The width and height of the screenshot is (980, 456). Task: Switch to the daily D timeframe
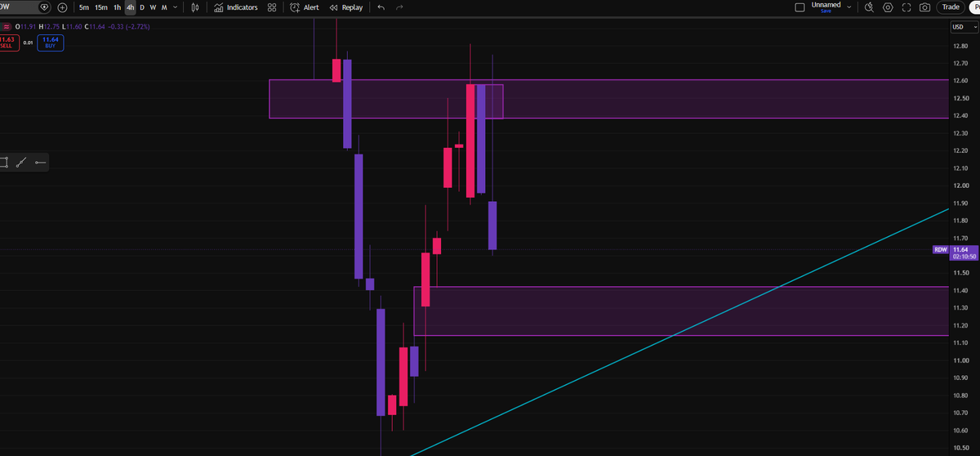coord(142,7)
